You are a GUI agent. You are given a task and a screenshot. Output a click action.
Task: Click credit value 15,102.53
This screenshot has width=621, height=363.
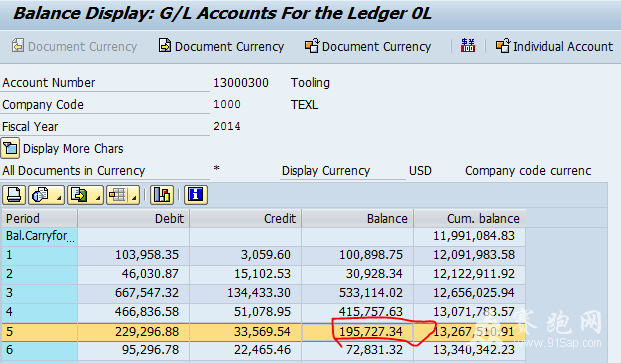point(262,274)
